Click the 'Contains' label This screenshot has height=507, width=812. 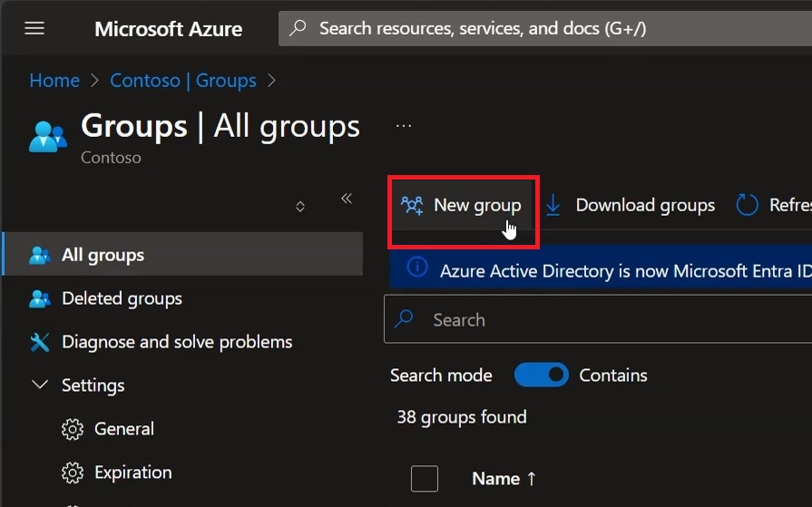click(613, 375)
